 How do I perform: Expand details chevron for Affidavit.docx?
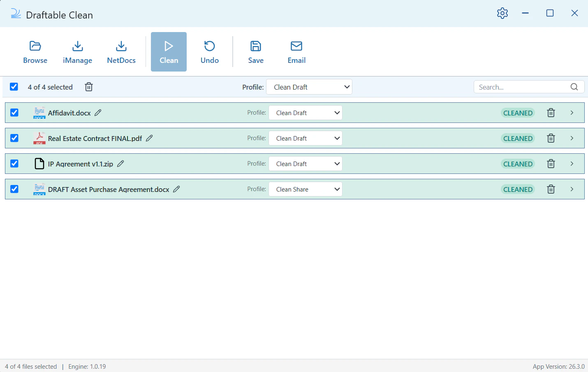click(x=572, y=113)
